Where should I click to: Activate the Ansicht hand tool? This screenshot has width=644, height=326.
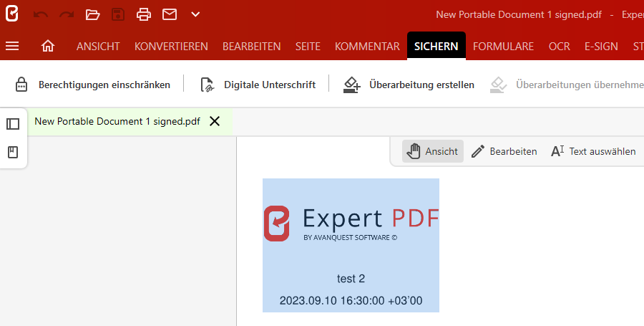coord(432,151)
